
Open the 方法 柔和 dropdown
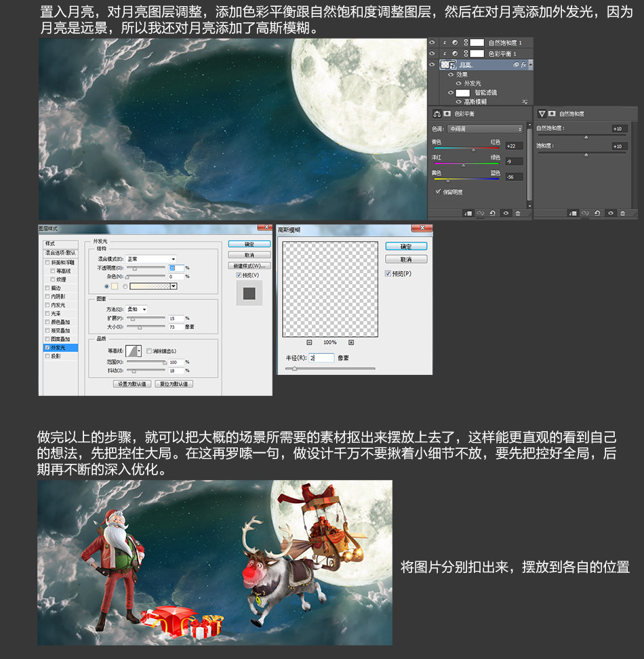pyautogui.click(x=136, y=309)
